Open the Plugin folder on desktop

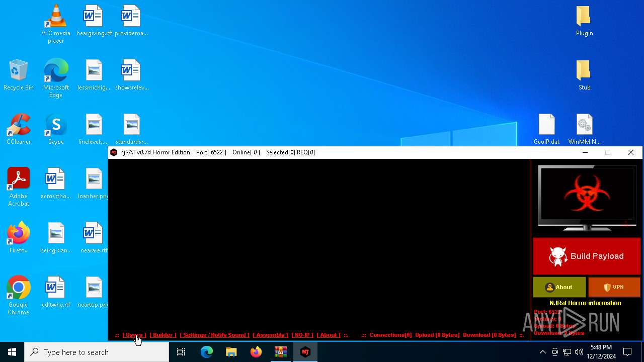click(x=584, y=21)
